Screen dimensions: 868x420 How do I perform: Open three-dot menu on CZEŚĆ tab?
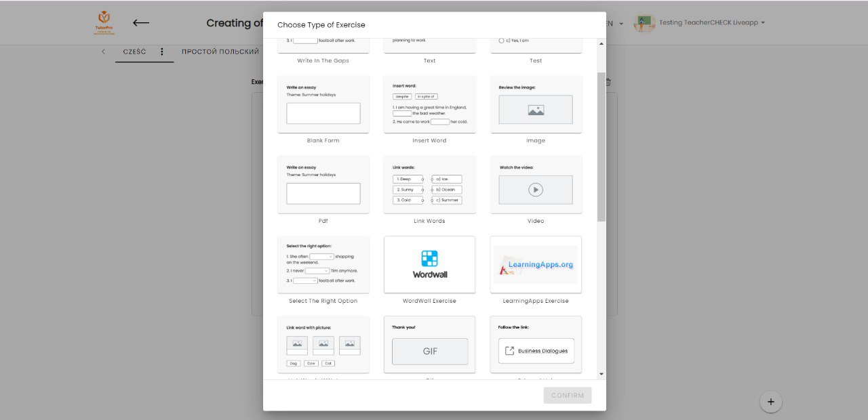click(x=162, y=51)
